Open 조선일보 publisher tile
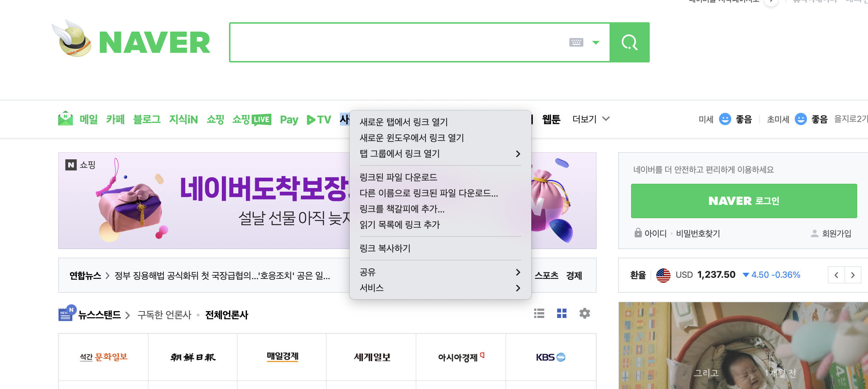The width and height of the screenshot is (868, 389). point(193,357)
